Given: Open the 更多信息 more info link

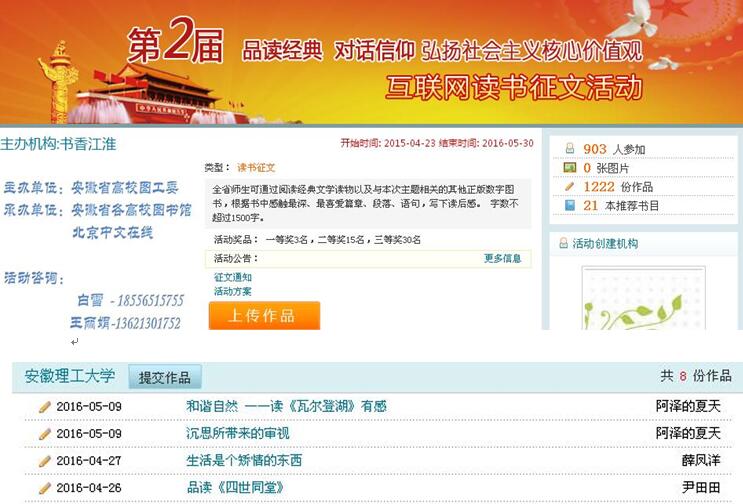Looking at the screenshot, I should 502,258.
